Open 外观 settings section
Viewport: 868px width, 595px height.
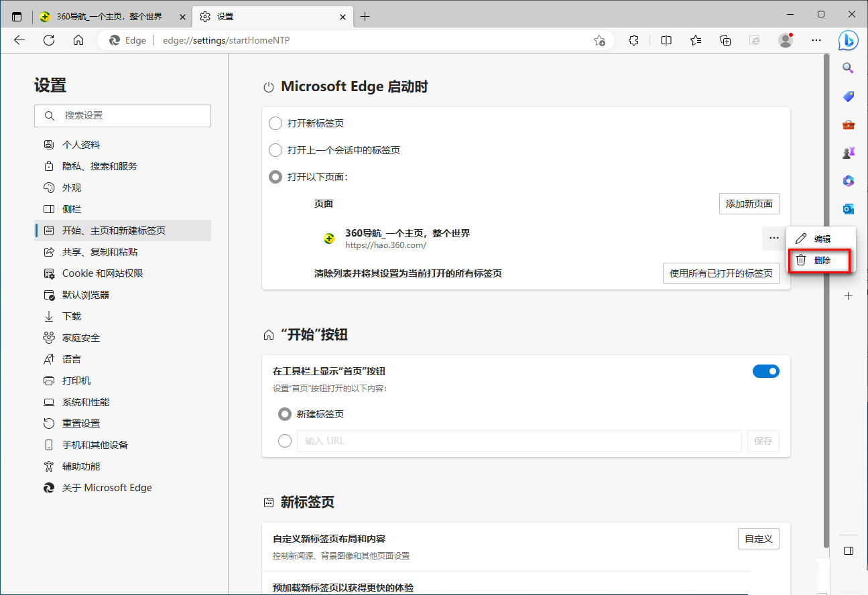pos(123,188)
